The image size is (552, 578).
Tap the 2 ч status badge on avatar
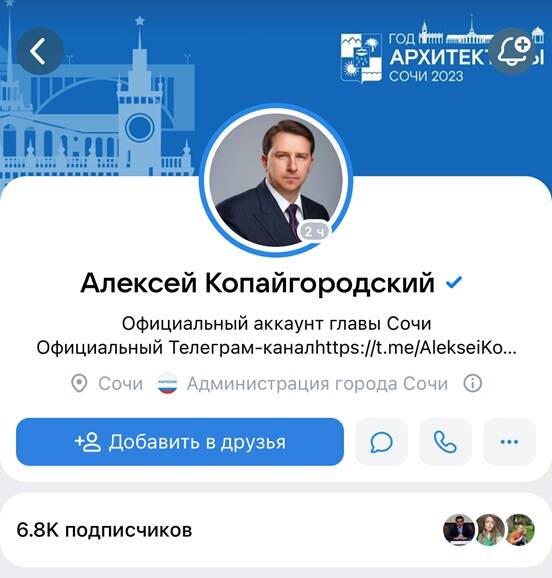[x=314, y=232]
